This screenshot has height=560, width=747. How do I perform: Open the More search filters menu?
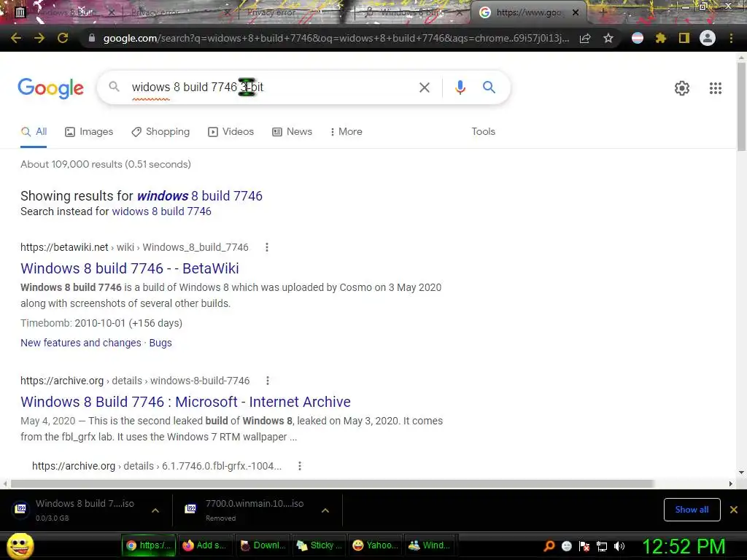coord(346,131)
